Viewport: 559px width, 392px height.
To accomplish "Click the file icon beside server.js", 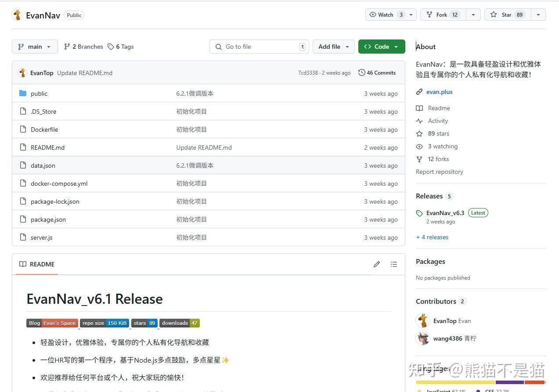I will pyautogui.click(x=23, y=237).
